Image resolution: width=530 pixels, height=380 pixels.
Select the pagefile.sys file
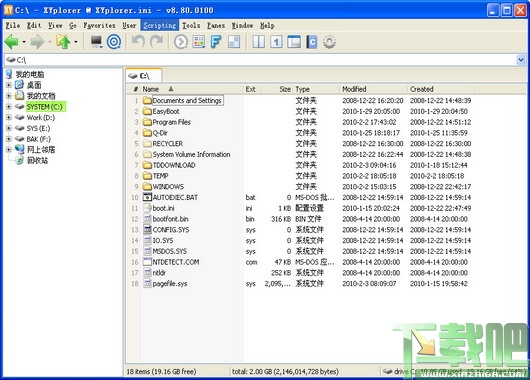pyautogui.click(x=170, y=284)
